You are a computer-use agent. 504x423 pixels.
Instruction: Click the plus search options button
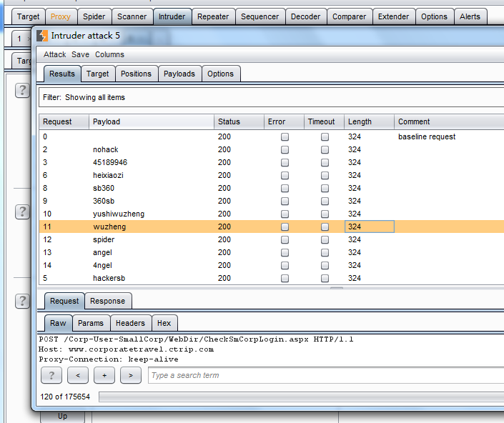[104, 375]
